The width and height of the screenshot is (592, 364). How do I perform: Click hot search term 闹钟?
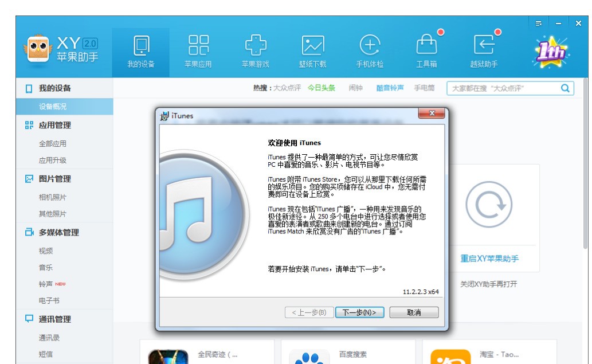356,88
